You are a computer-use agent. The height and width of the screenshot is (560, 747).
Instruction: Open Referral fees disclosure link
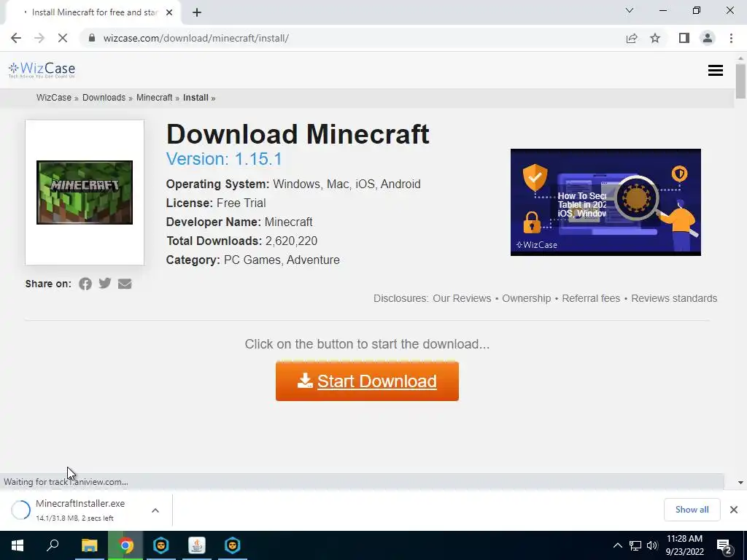[591, 298]
